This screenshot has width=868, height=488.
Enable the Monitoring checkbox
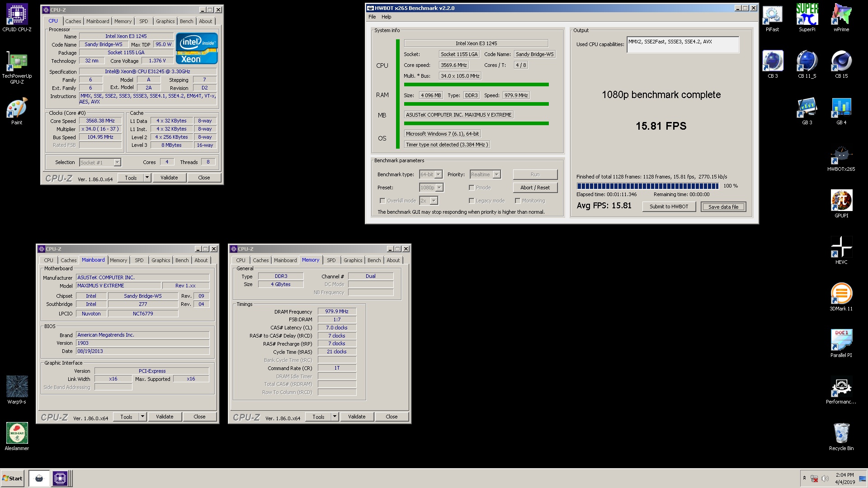pos(518,201)
